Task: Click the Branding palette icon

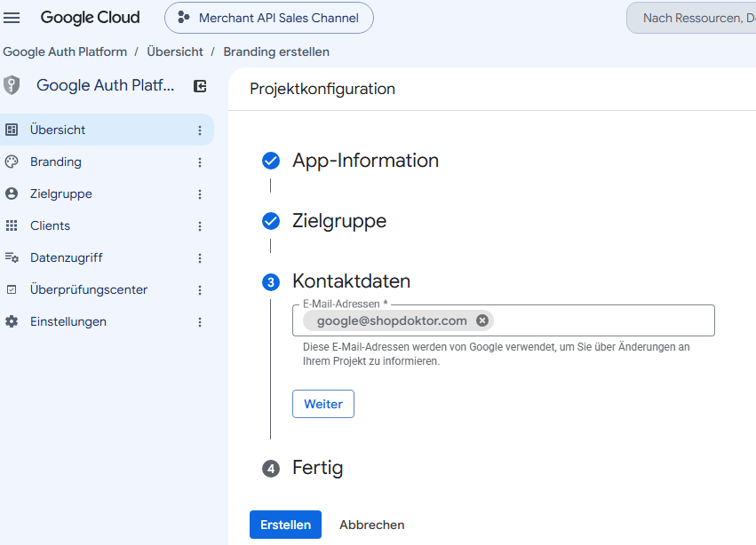Action: point(12,162)
